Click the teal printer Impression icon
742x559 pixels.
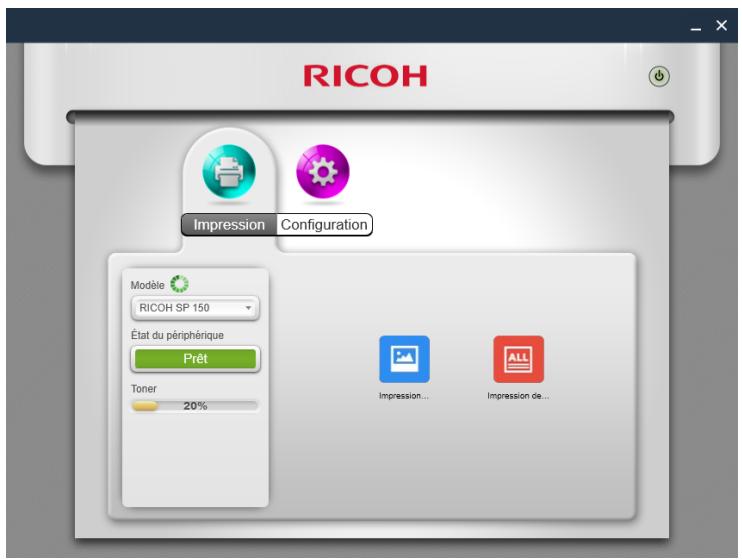229,171
